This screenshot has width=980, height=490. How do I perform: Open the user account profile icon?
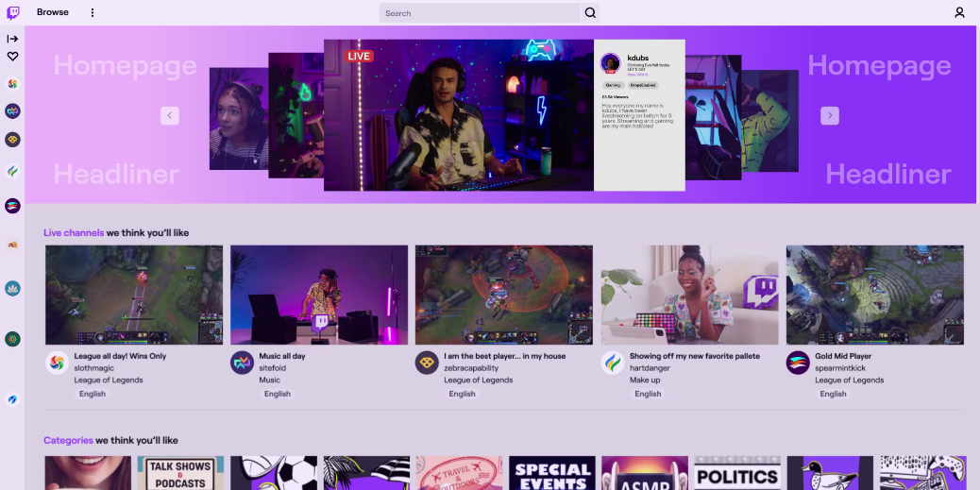tap(959, 12)
